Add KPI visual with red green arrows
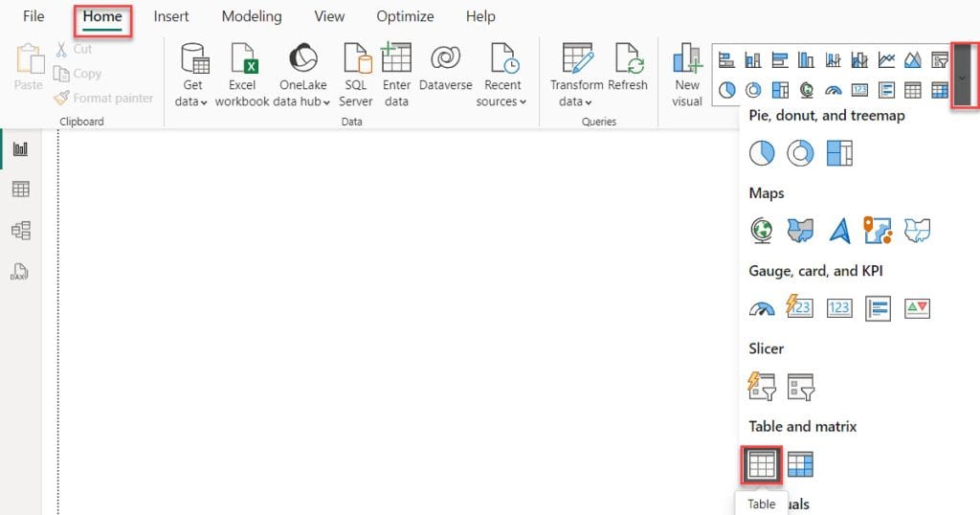Image resolution: width=980 pixels, height=515 pixels. pyautogui.click(x=917, y=308)
